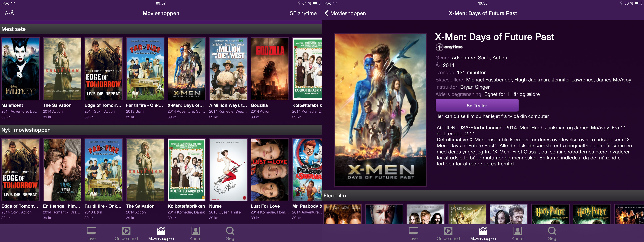Tap Godzilla title text
The height and width of the screenshot is (242, 644).
point(259,105)
